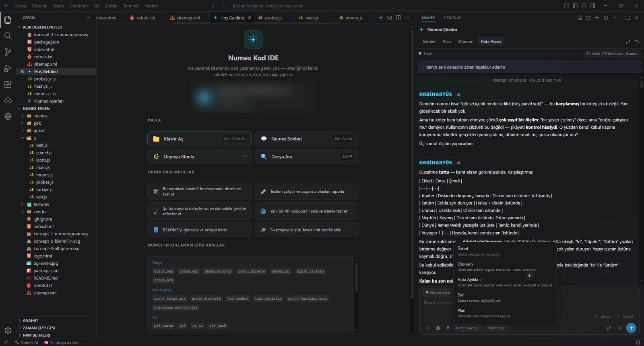
Task: Open the Extensions view in the activity bar
Action: [x=8, y=84]
